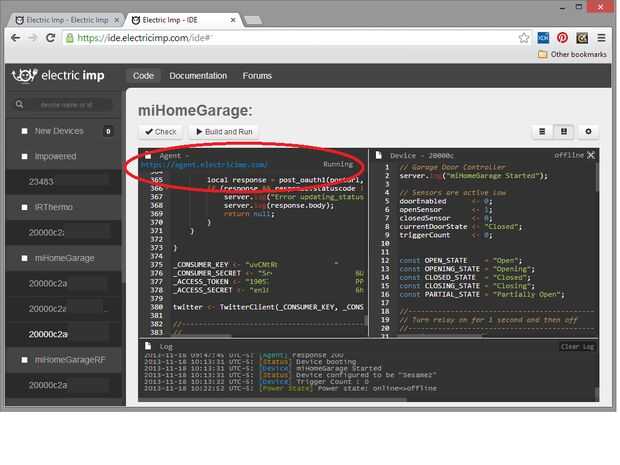Image resolution: width=620 pixels, height=465 pixels.
Task: Toggle the New Devices folder box
Action: coord(25,131)
